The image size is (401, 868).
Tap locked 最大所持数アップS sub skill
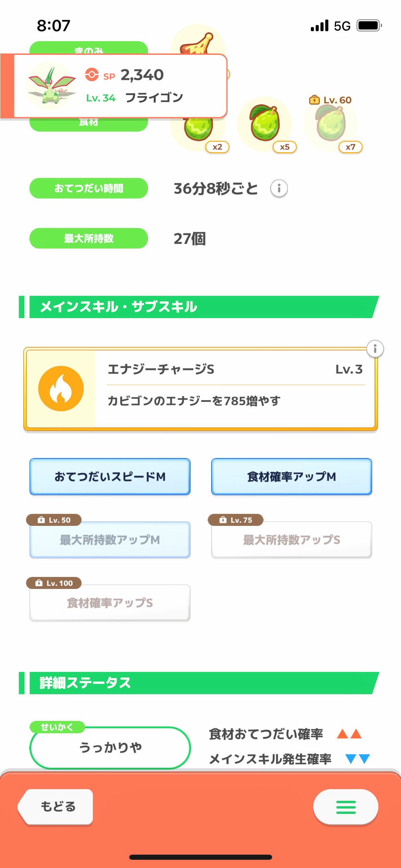tap(292, 540)
